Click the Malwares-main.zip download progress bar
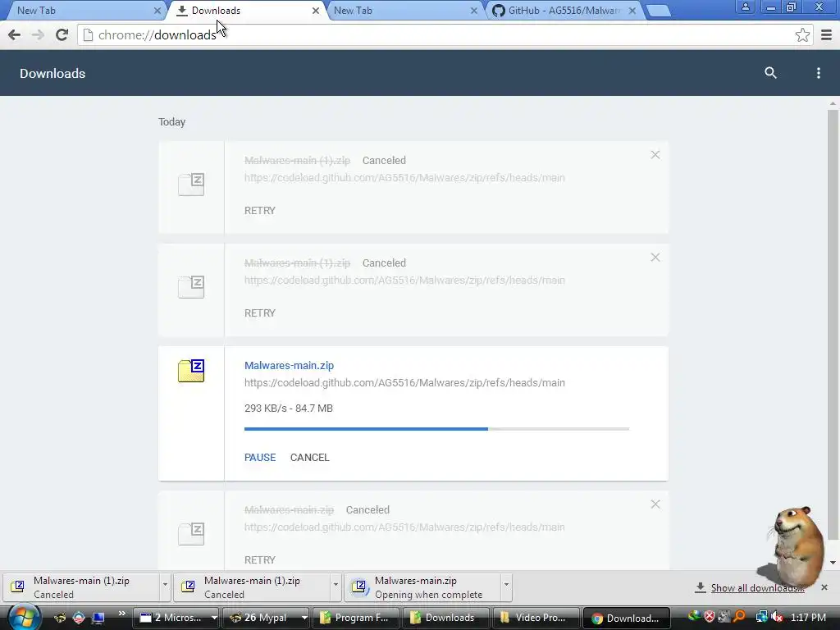Image resolution: width=840 pixels, height=630 pixels. coord(436,428)
